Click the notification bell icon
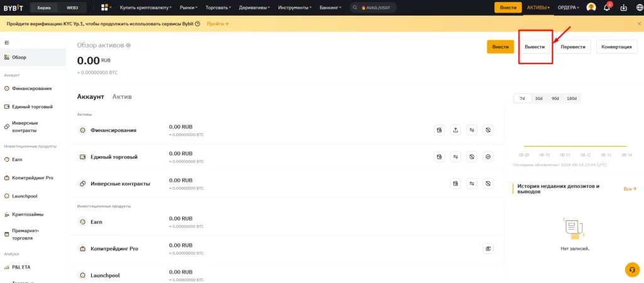The height and width of the screenshot is (283, 644). pos(608,8)
